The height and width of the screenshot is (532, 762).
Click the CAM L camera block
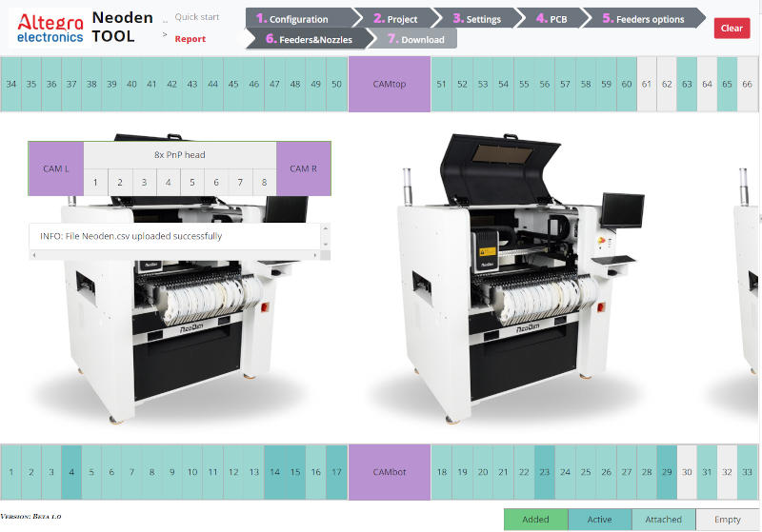tap(56, 168)
